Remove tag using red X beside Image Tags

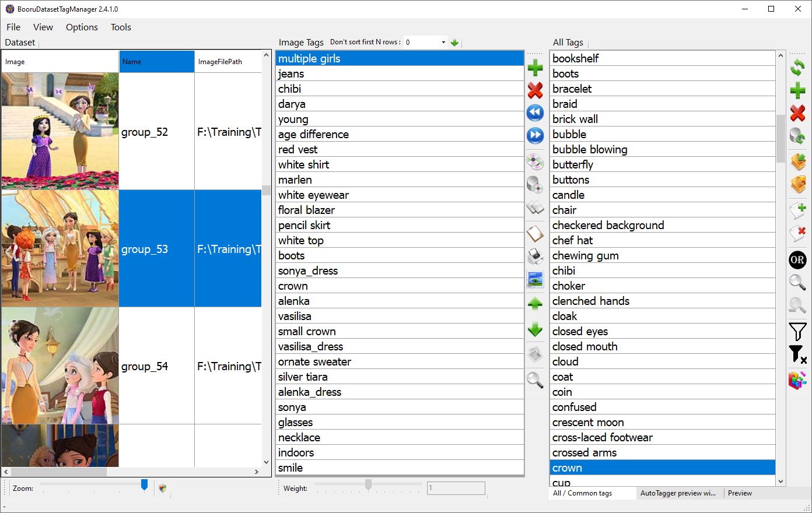tap(535, 90)
